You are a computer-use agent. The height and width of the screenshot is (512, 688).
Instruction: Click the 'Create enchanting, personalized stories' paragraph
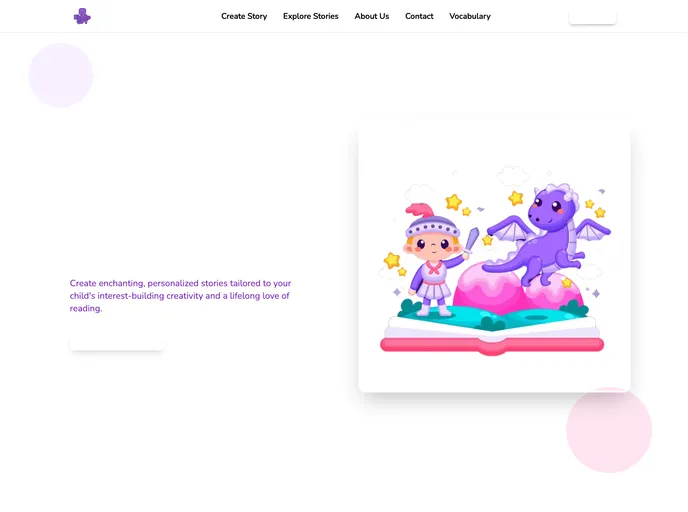[x=180, y=296]
